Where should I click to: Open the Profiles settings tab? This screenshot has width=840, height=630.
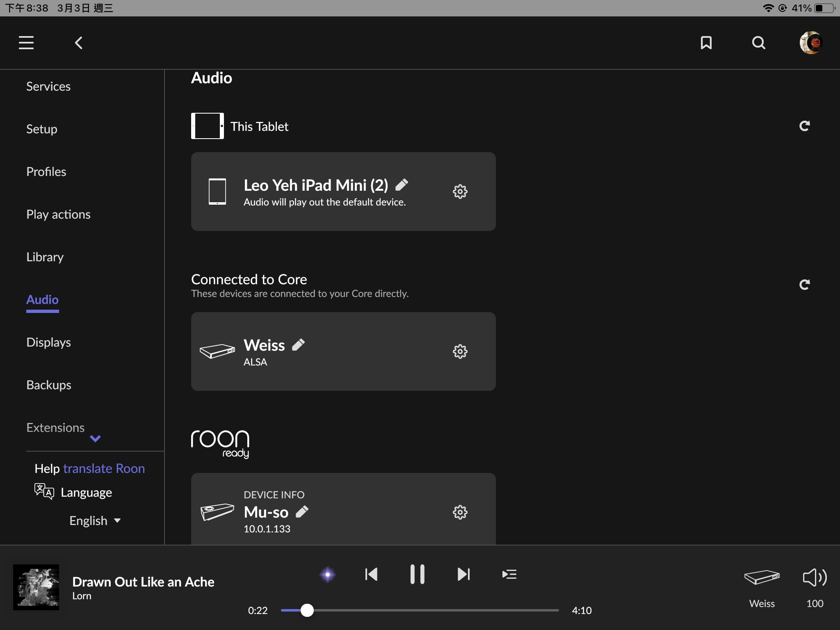46,171
